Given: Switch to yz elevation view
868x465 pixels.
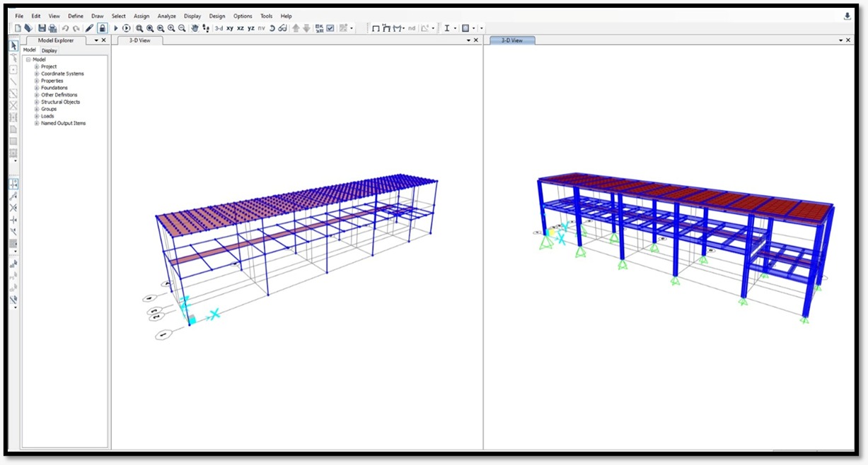Looking at the screenshot, I should coord(250,28).
